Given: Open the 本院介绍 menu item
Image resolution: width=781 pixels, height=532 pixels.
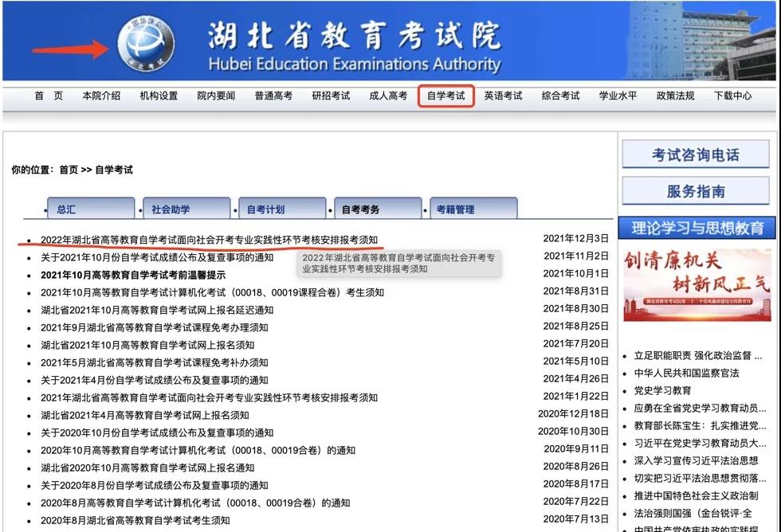Looking at the screenshot, I should pyautogui.click(x=102, y=96).
